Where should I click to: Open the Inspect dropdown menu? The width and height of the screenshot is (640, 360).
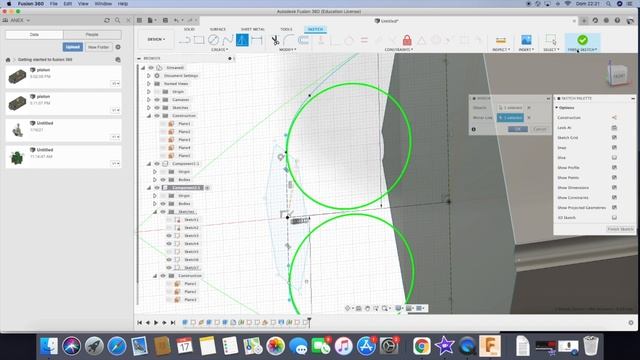click(x=501, y=50)
